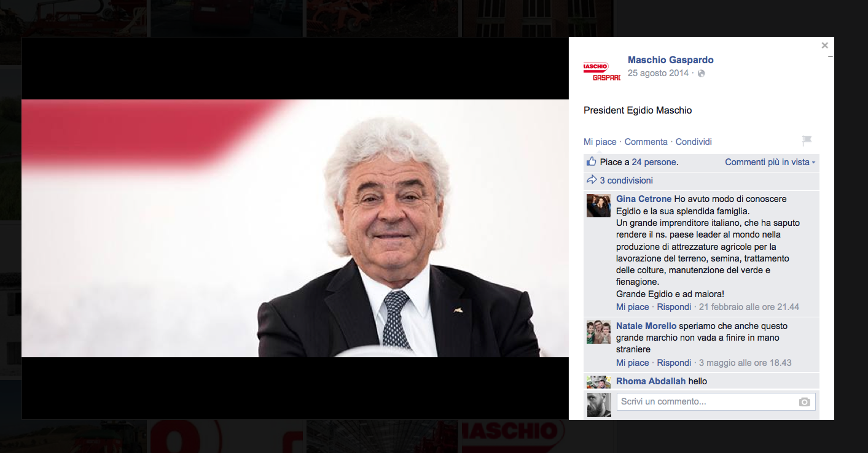Click the share arrow icon near '3 condivisioni'
The height and width of the screenshot is (453, 868).
pyautogui.click(x=592, y=180)
